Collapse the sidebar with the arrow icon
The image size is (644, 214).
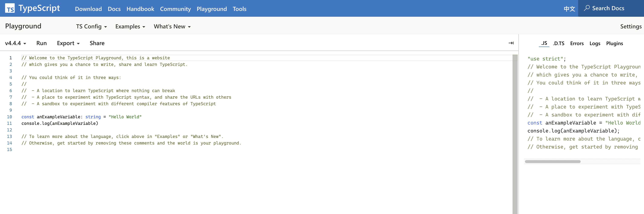point(511,43)
